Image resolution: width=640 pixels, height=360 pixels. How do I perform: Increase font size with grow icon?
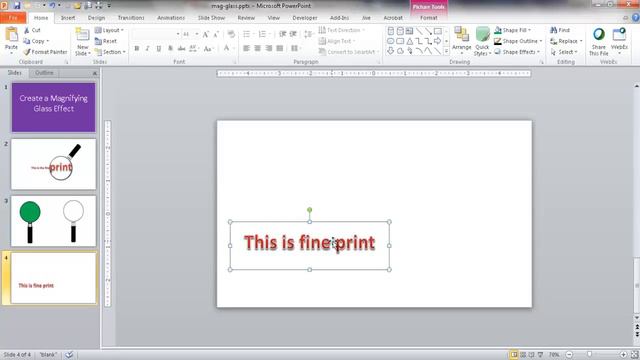206,34
